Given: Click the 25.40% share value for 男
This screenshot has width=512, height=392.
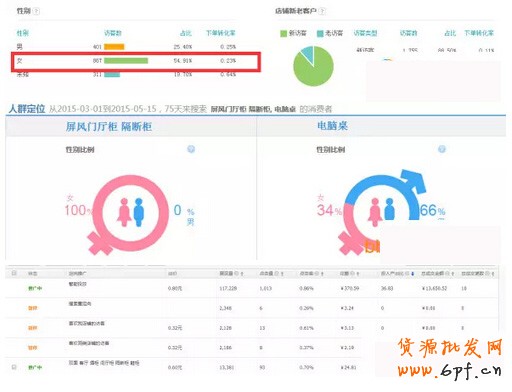Looking at the screenshot, I should click(183, 47).
